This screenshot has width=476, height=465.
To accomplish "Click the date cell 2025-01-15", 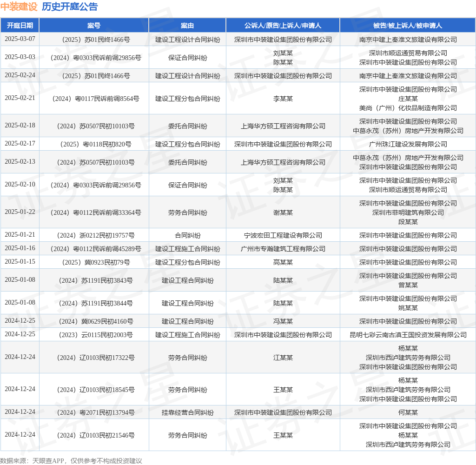I will tap(20, 261).
